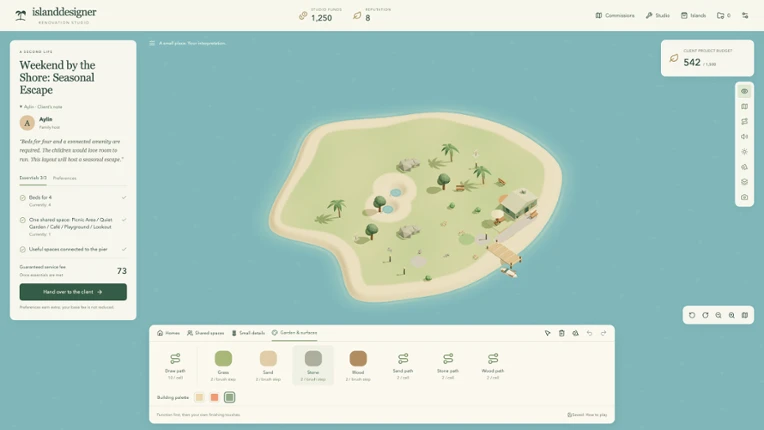
Task: Select the Draw path tool
Action: (x=175, y=365)
